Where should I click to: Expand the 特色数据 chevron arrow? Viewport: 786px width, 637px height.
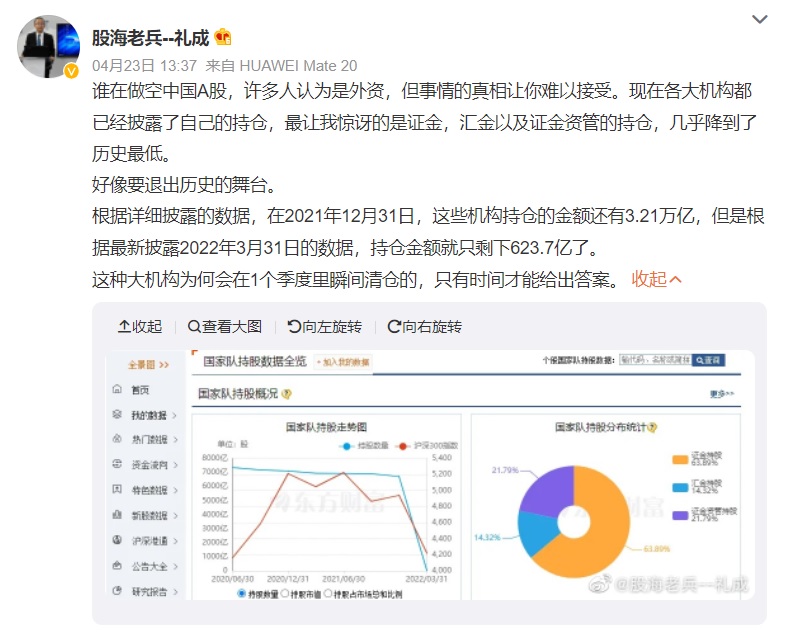tap(175, 491)
